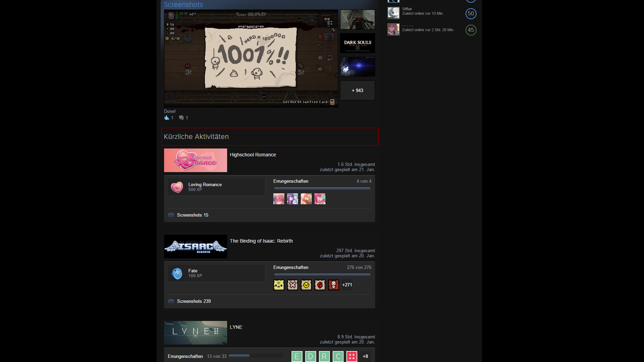Click camera icon beside Screenshots 239

tap(171, 301)
